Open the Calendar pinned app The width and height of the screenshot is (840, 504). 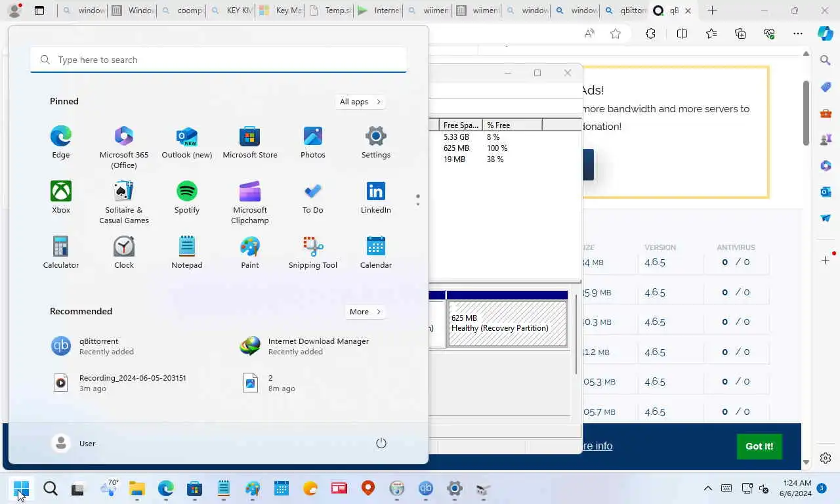(376, 253)
